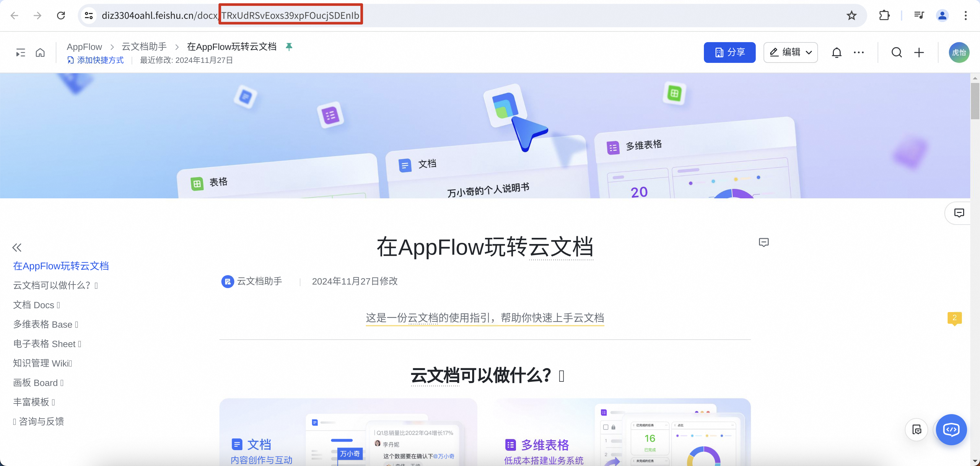
Task: Open the search magnifier icon
Action: point(897,52)
